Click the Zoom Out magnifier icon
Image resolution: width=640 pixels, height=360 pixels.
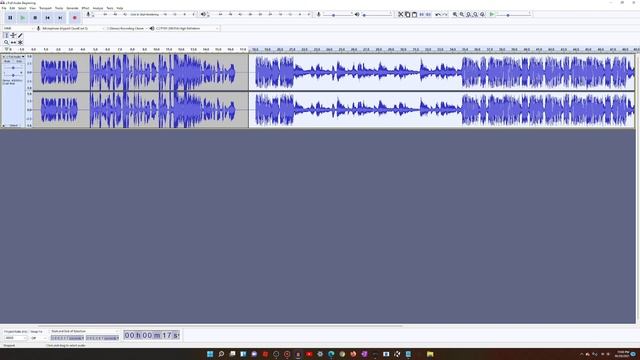point(462,14)
